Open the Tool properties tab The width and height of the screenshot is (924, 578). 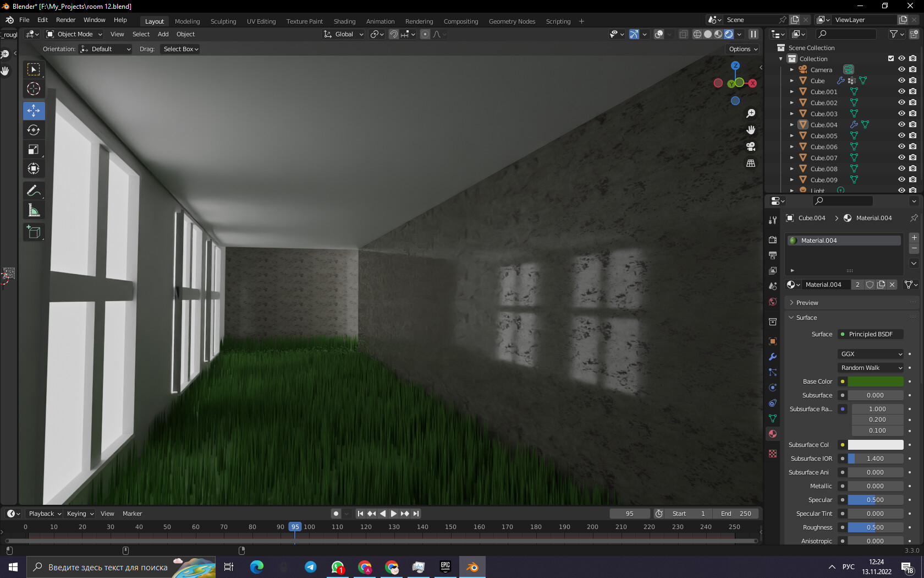coord(773,220)
